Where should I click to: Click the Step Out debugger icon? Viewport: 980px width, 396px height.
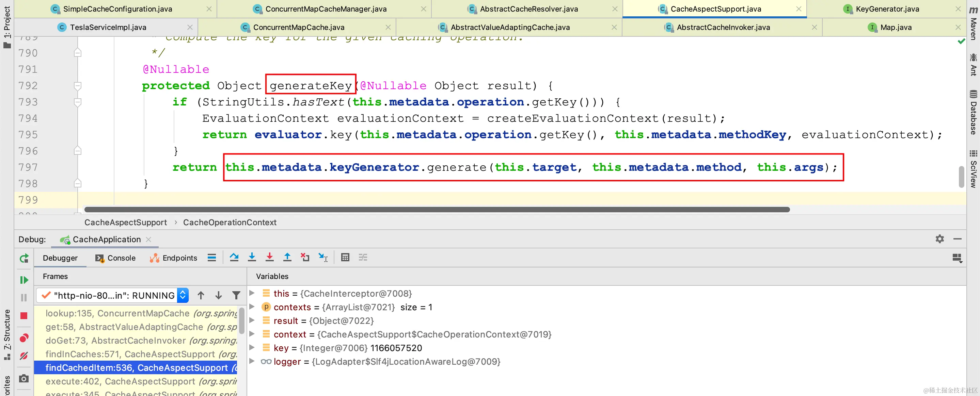pos(287,257)
